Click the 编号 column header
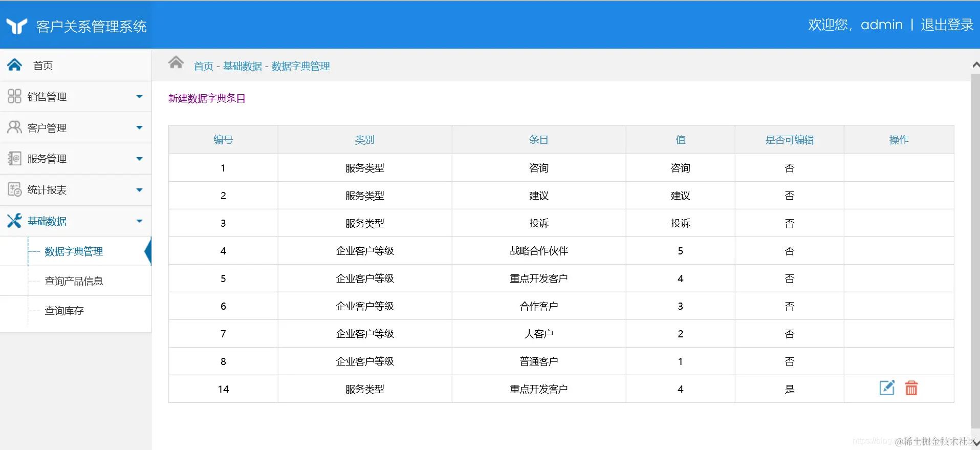Image resolution: width=980 pixels, height=450 pixels. [x=223, y=140]
